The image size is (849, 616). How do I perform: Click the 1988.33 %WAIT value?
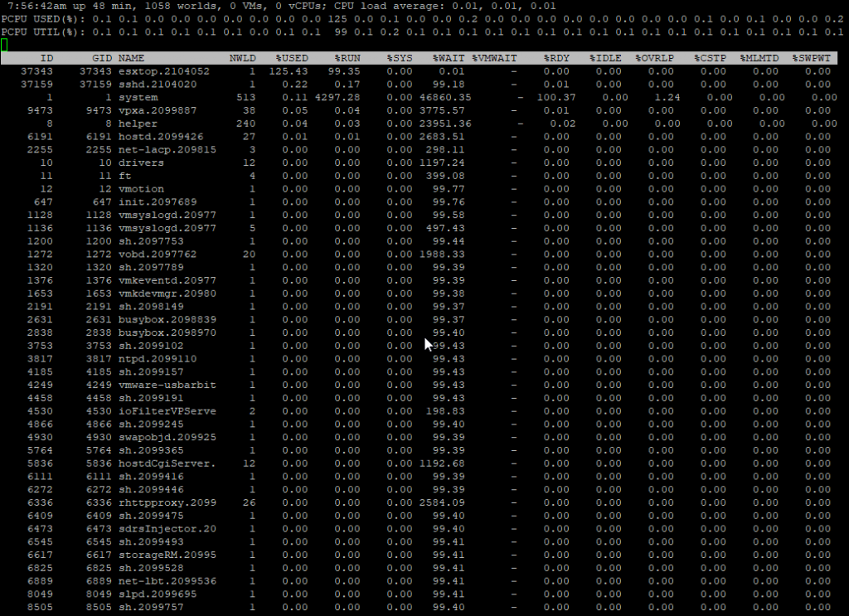442,255
